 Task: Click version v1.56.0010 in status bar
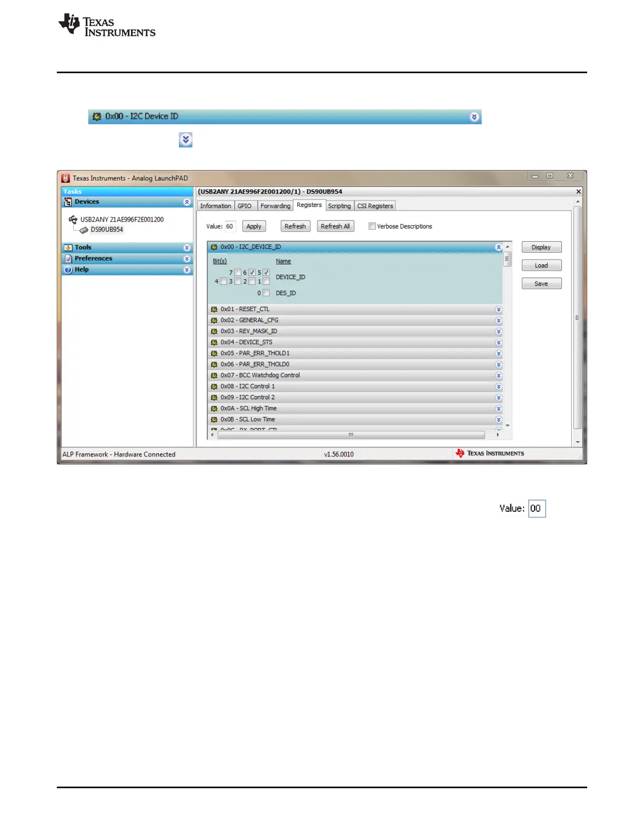339,454
